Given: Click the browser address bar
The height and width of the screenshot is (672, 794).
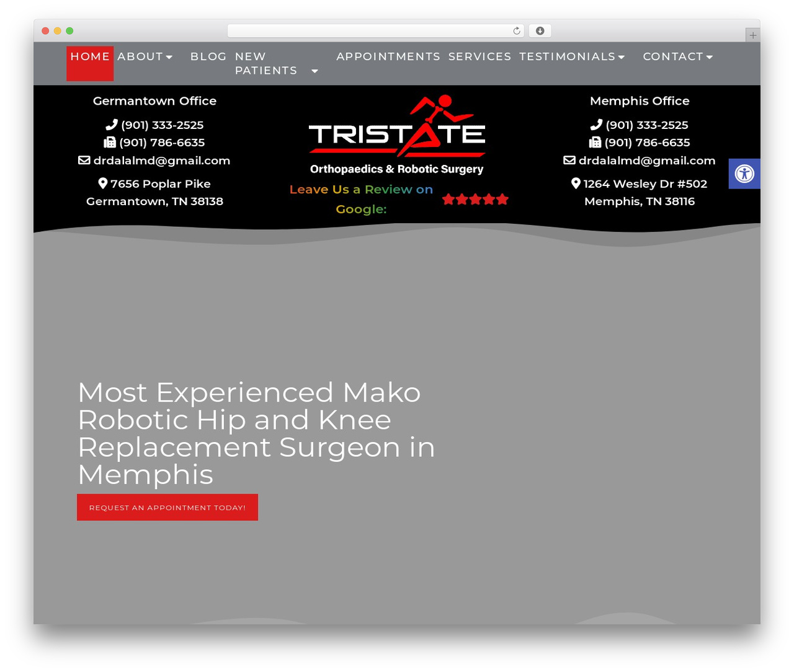Looking at the screenshot, I should 376,31.
